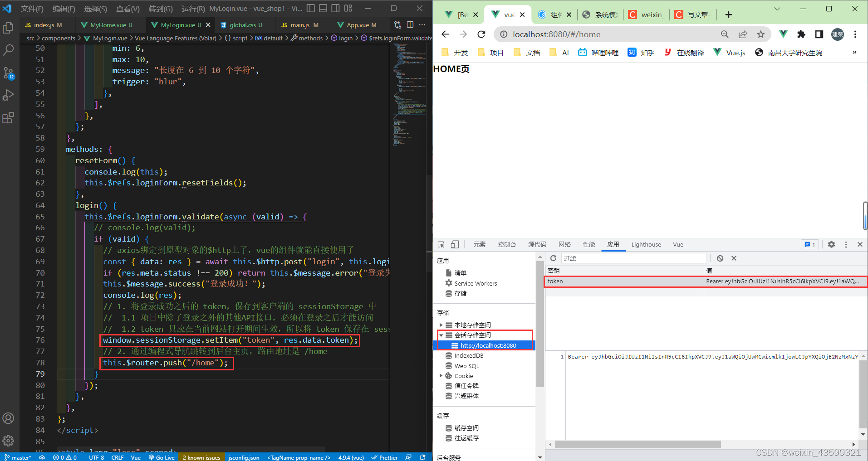The image size is (868, 461).
Task: Switch to index.js editor tab
Action: point(44,25)
